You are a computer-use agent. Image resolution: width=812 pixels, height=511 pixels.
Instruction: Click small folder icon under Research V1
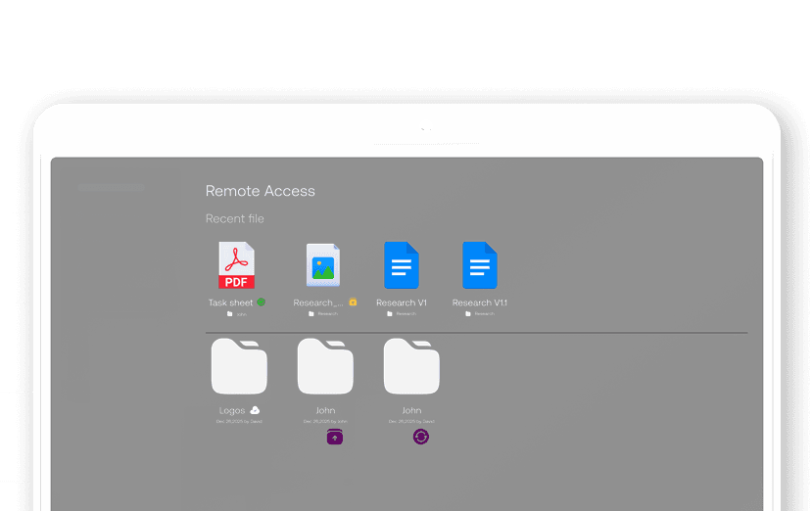click(390, 313)
